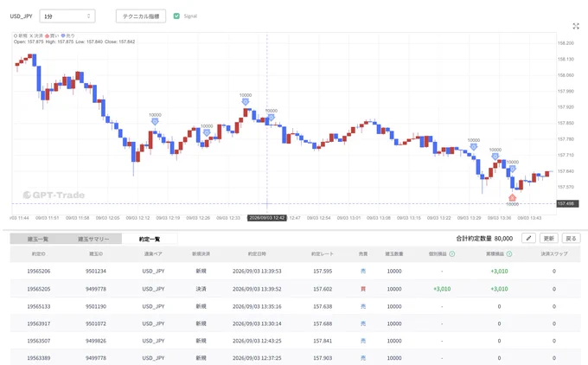This screenshot has height=365, width=588.
Task: Click the sell marker near 12:26
Action: tap(207, 132)
